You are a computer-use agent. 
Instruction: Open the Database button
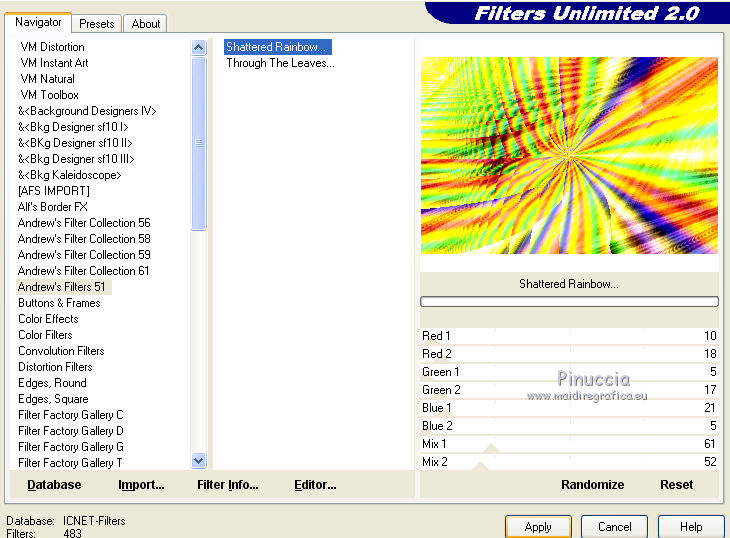[x=54, y=485]
